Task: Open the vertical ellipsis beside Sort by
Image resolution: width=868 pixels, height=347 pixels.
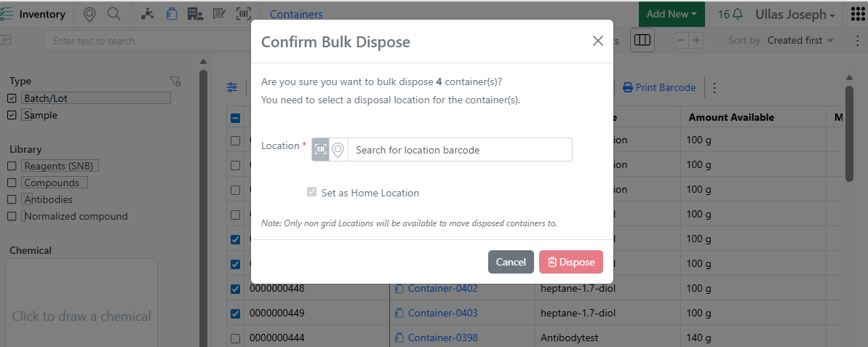Action: point(858,41)
